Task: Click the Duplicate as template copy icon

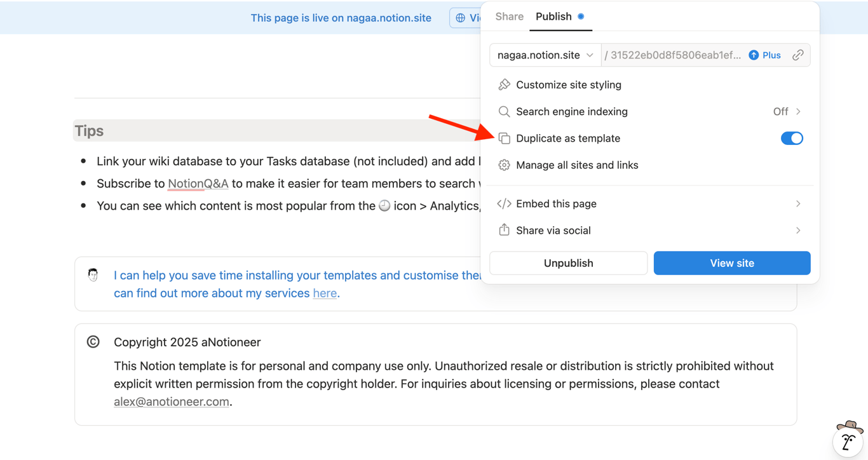Action: coord(504,138)
